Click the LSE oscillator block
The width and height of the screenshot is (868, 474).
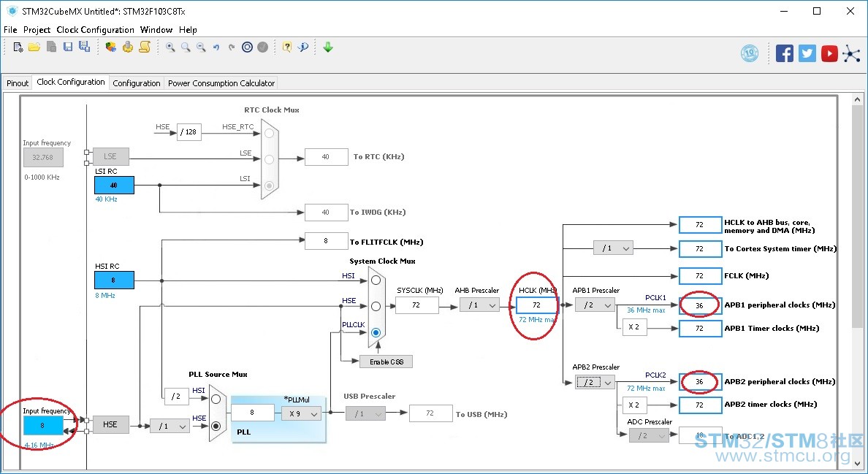tap(111, 156)
